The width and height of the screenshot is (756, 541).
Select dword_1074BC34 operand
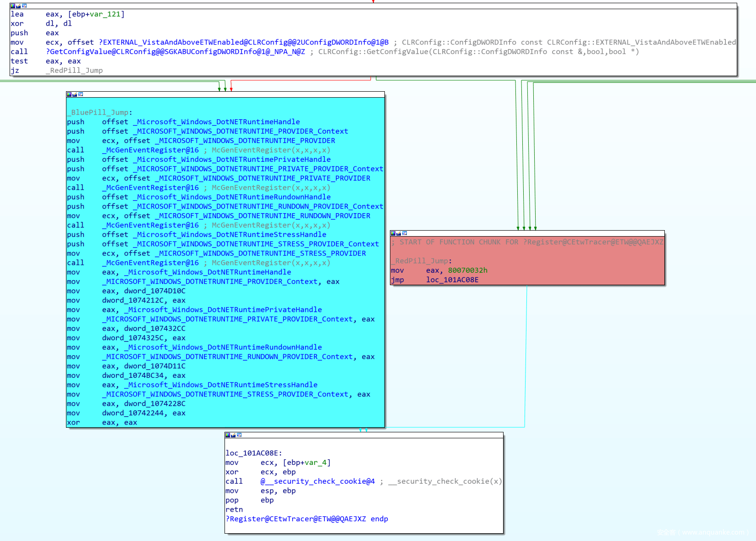pos(133,375)
